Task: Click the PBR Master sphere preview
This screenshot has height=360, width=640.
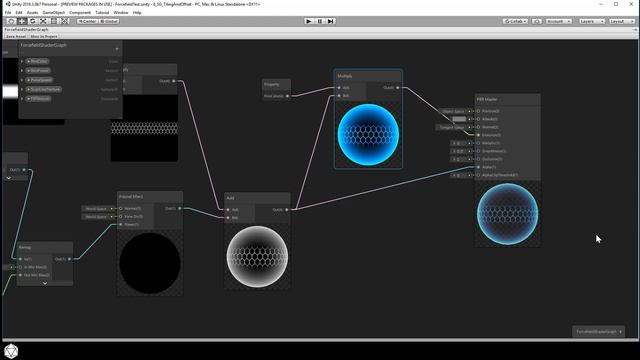Action: coord(508,214)
